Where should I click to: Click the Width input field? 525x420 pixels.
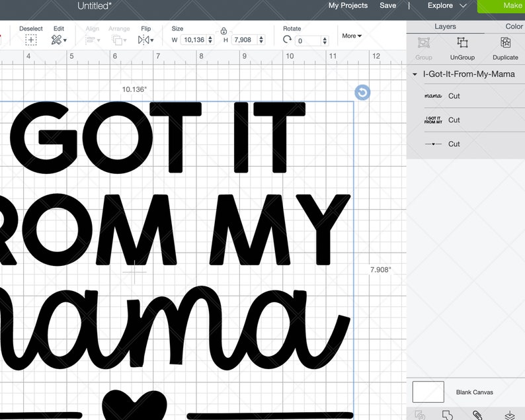[194, 40]
